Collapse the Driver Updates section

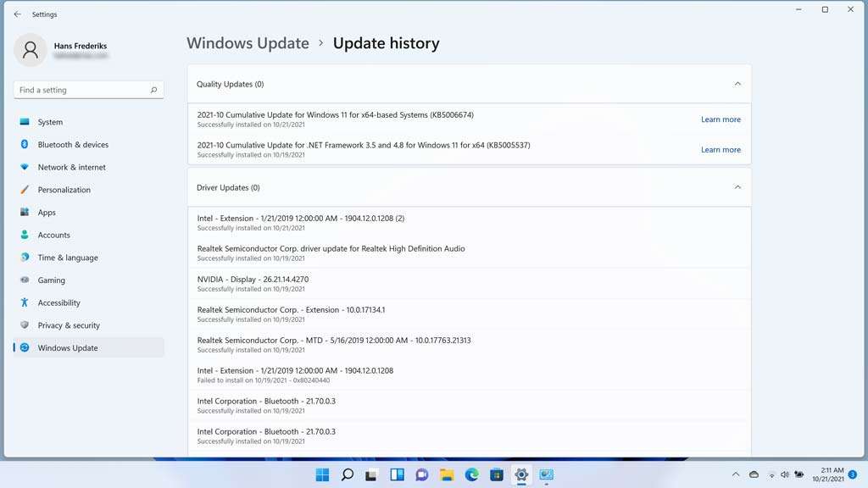pos(737,187)
